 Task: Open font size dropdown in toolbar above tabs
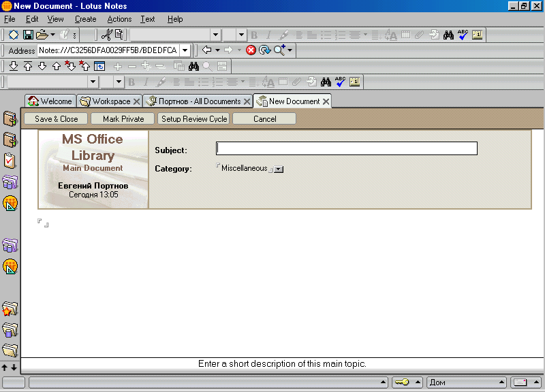coord(119,82)
